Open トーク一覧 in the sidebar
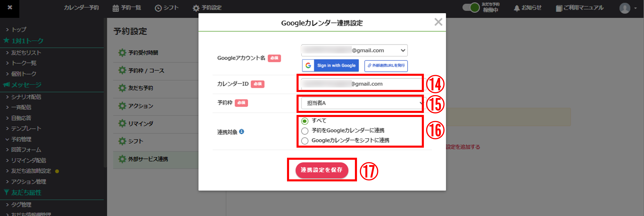 click(24, 63)
